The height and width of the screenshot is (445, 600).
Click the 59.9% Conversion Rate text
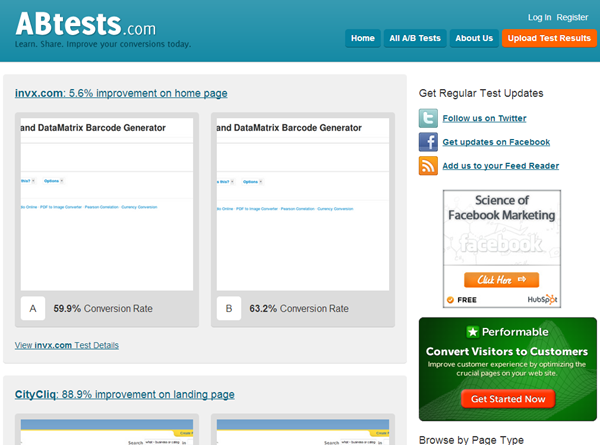[x=103, y=308]
